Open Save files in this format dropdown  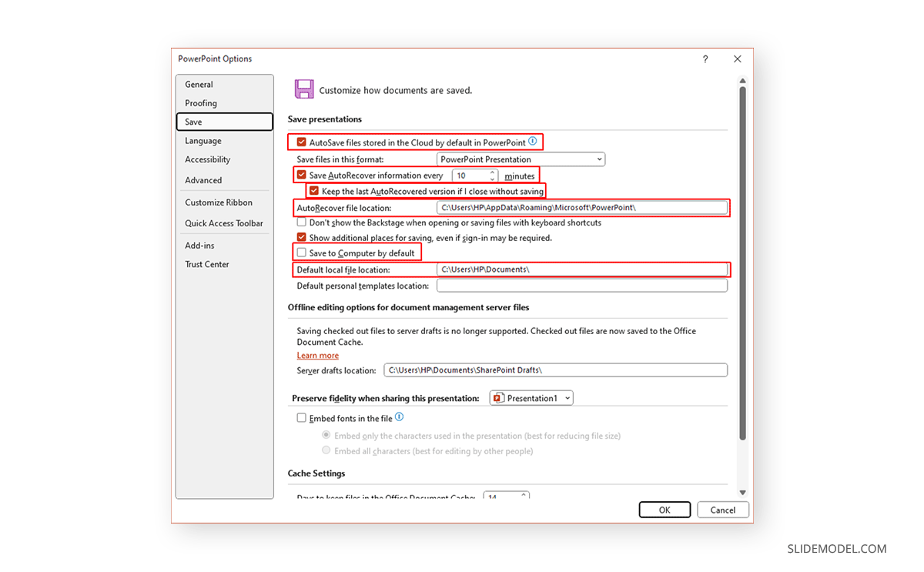click(x=521, y=159)
